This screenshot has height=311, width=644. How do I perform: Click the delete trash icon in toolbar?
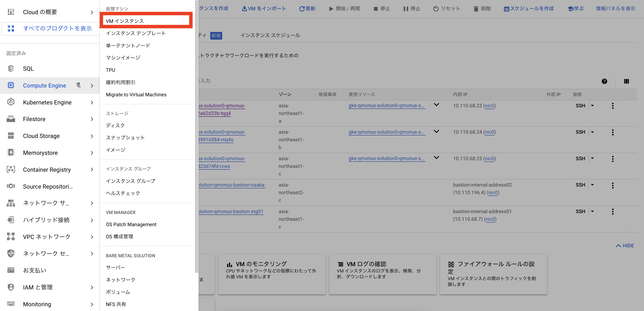point(476,9)
